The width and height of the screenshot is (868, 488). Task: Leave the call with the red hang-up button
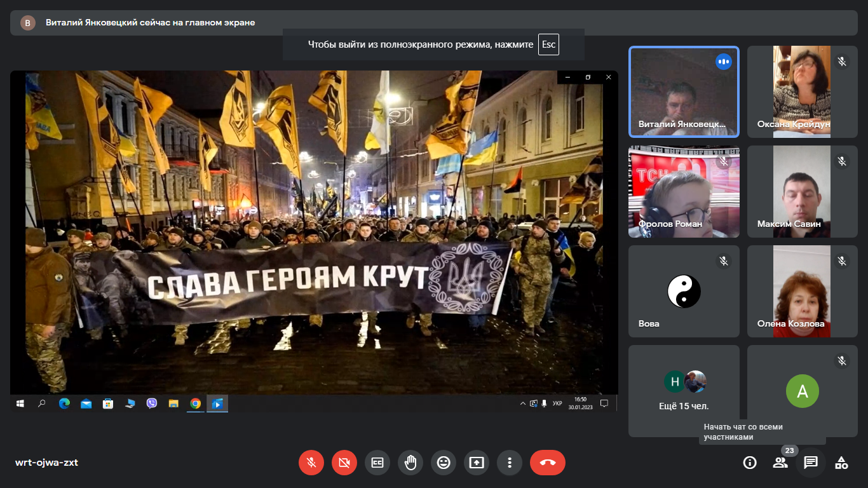(548, 463)
